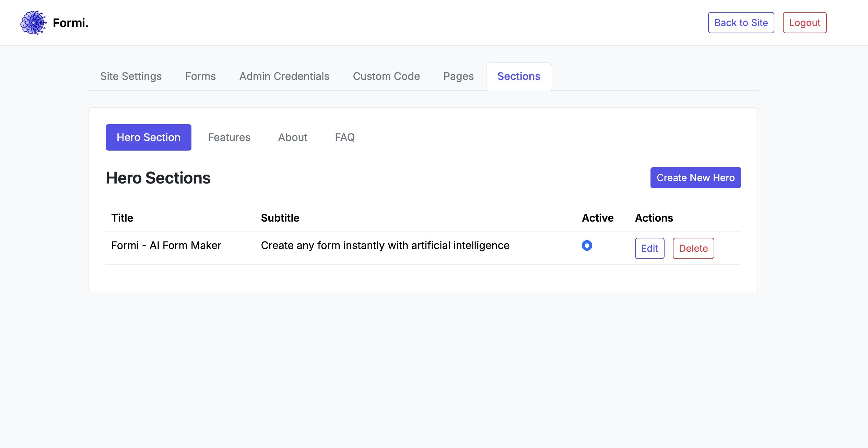The image size is (868, 448).
Task: Click the Formi - AI Form Maker title cell
Action: (x=166, y=246)
